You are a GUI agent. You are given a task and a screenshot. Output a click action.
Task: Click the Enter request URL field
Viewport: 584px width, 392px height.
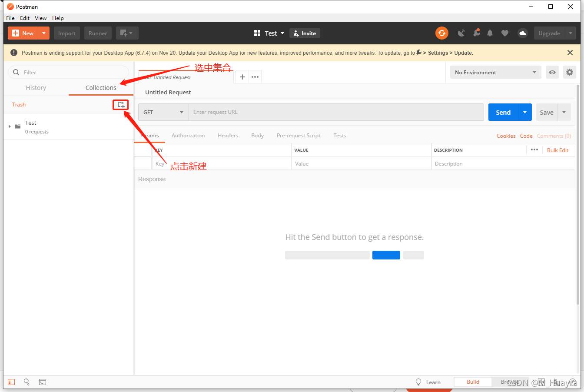pos(335,112)
